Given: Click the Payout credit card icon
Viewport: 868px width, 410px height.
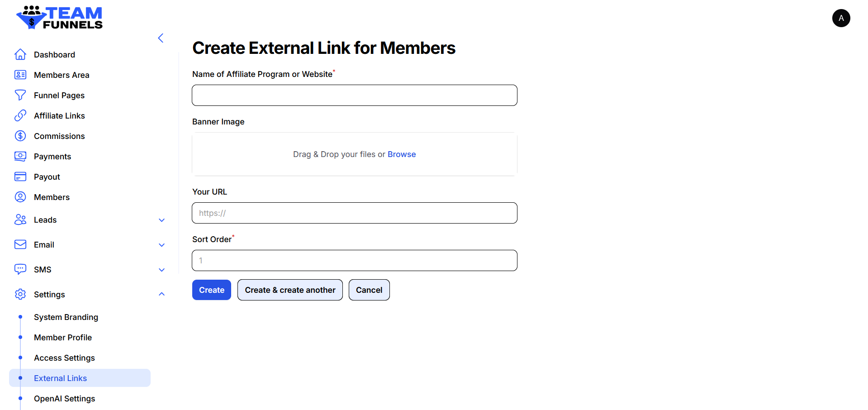Looking at the screenshot, I should click(20, 176).
